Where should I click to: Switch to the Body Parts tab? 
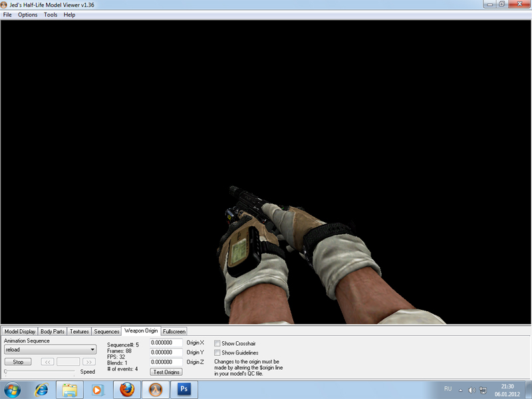click(53, 331)
